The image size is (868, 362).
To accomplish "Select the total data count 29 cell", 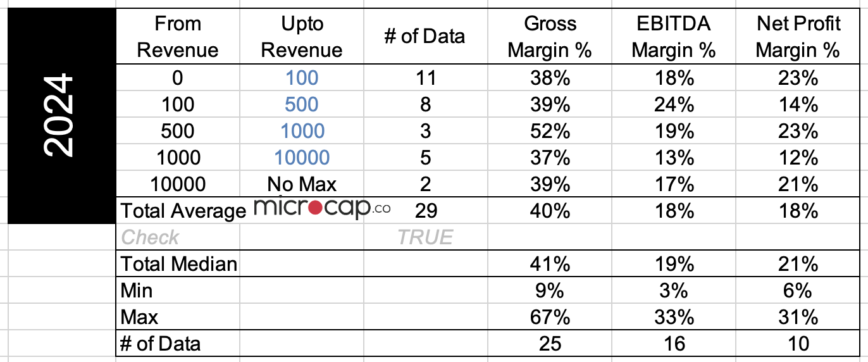I will pos(425,211).
